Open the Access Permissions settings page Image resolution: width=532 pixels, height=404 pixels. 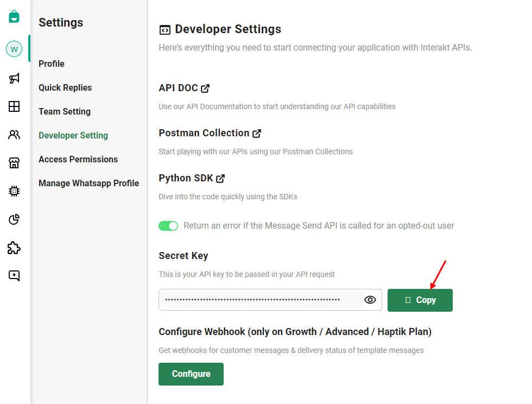78,160
